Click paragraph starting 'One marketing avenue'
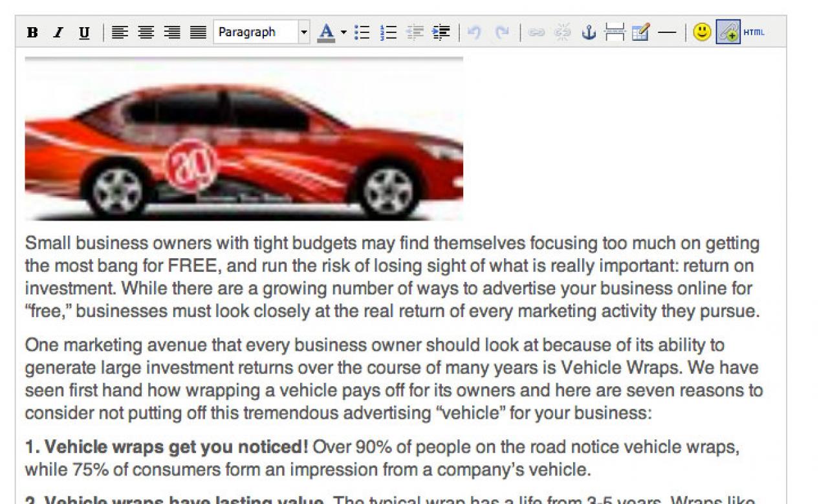The image size is (828, 504). pos(393,378)
